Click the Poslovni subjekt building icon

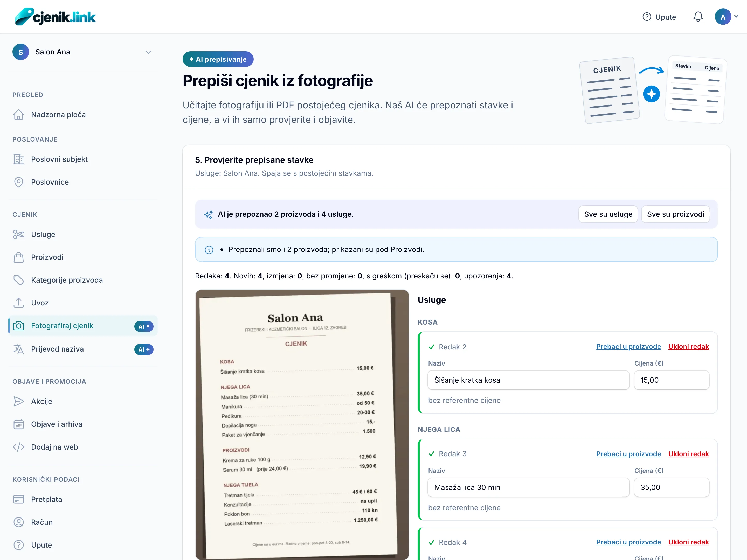(x=19, y=159)
